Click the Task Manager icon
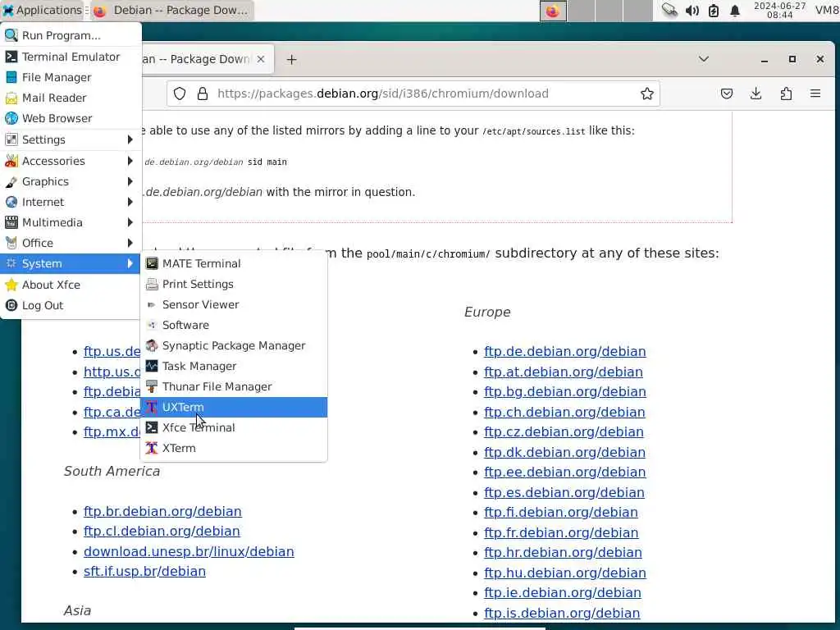This screenshot has width=840, height=630. pos(152,366)
